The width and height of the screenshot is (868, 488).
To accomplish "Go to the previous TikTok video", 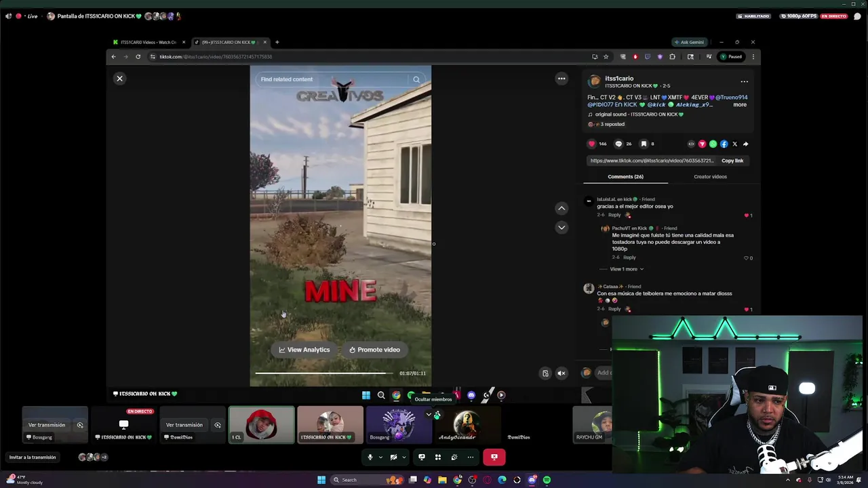I will pos(561,208).
